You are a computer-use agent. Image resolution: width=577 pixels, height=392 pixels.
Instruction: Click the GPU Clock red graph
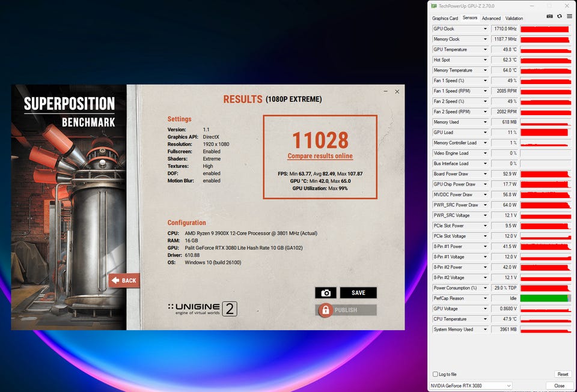point(545,29)
